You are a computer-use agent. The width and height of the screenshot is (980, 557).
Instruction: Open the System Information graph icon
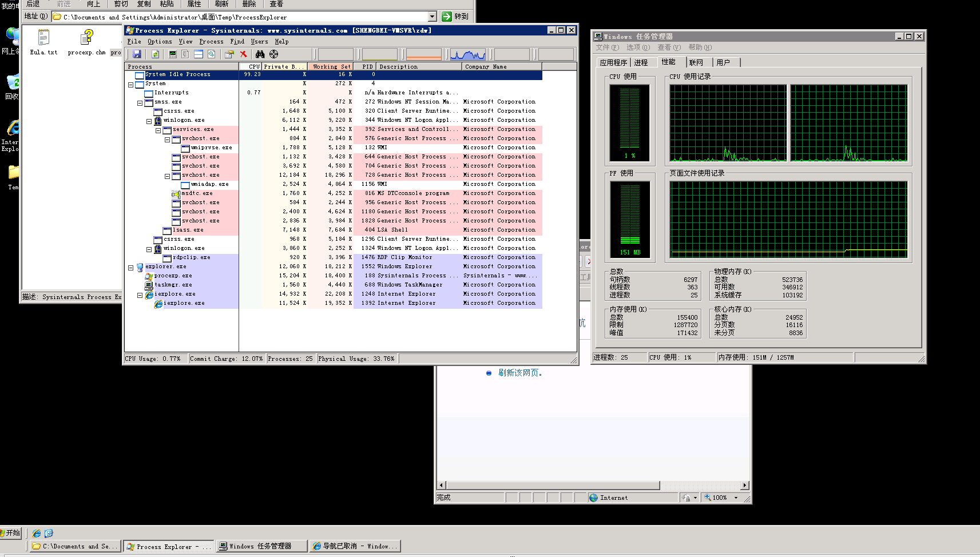coord(173,54)
